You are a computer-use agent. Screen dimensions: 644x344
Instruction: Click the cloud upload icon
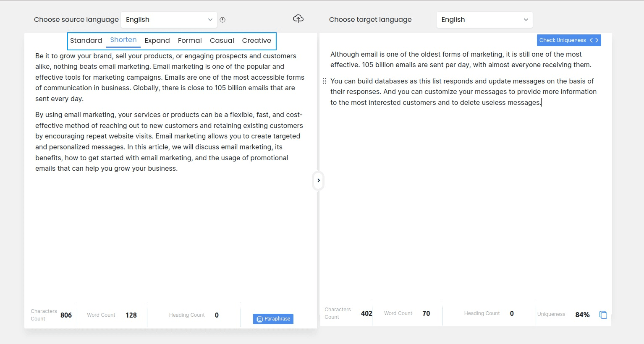pyautogui.click(x=298, y=19)
